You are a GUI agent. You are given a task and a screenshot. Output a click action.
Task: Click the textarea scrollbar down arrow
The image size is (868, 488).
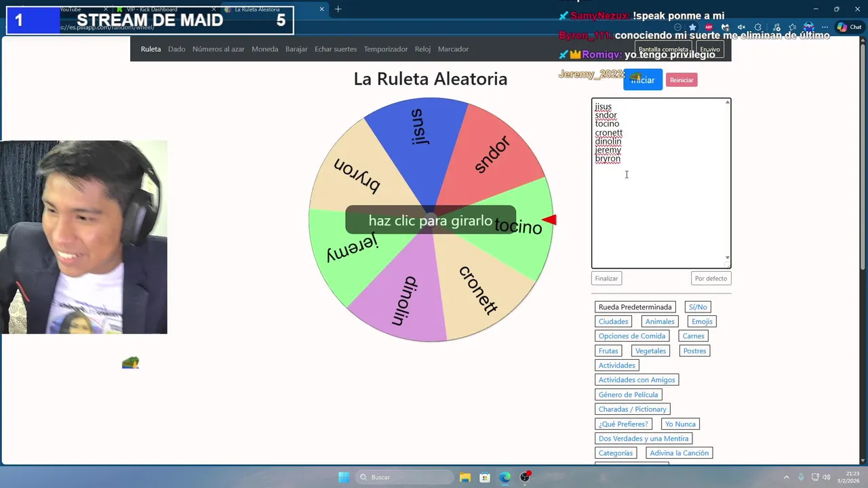[728, 258]
